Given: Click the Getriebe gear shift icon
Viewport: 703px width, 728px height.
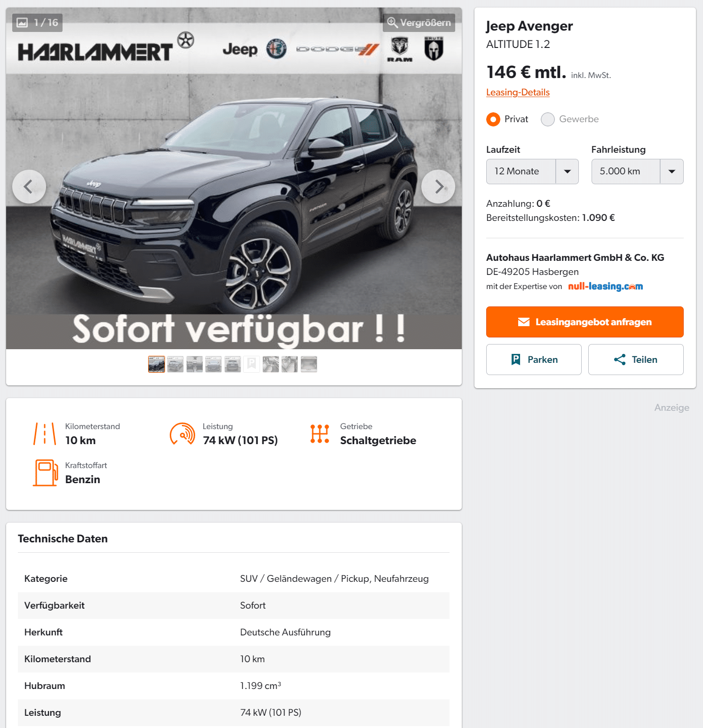Looking at the screenshot, I should point(320,434).
